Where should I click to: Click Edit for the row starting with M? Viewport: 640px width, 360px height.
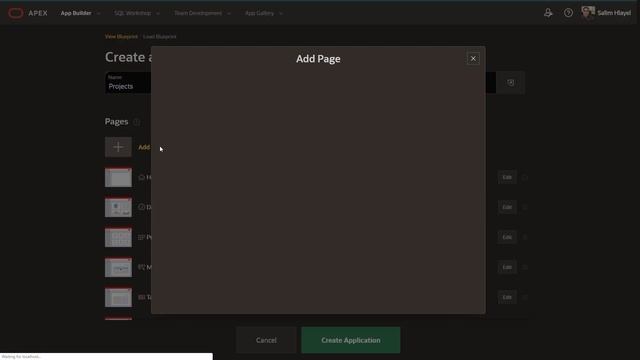point(507,267)
